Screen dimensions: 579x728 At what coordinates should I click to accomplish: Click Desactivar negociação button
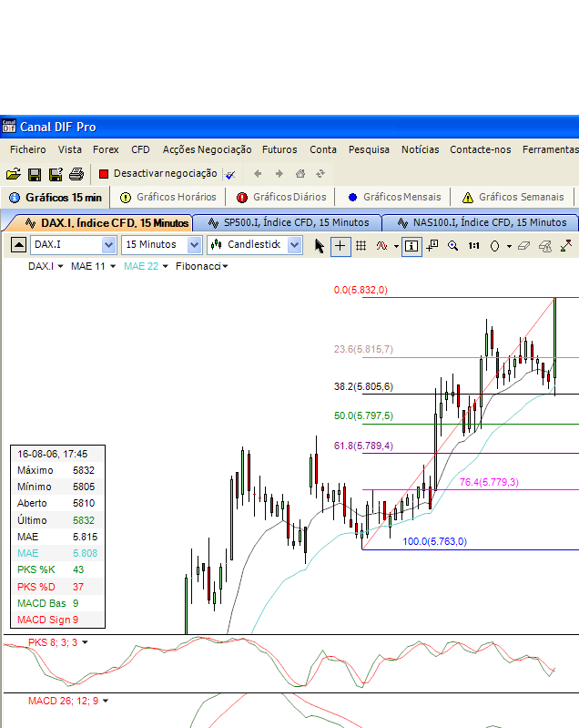click(x=157, y=174)
